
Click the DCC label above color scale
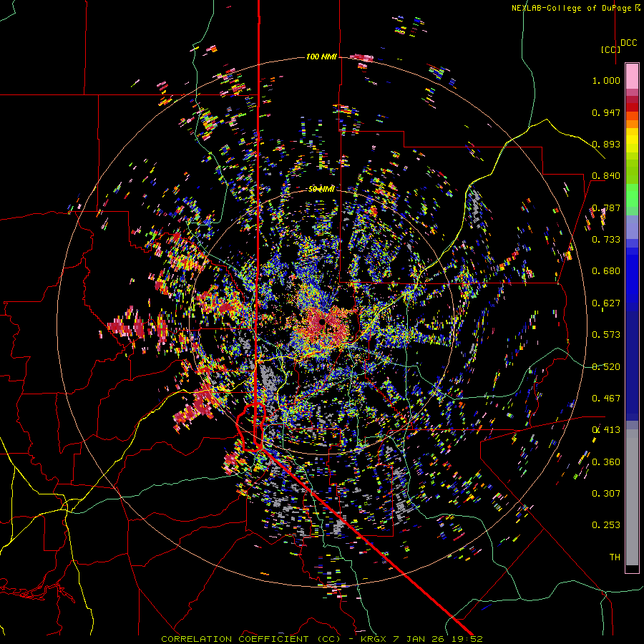pyautogui.click(x=628, y=43)
